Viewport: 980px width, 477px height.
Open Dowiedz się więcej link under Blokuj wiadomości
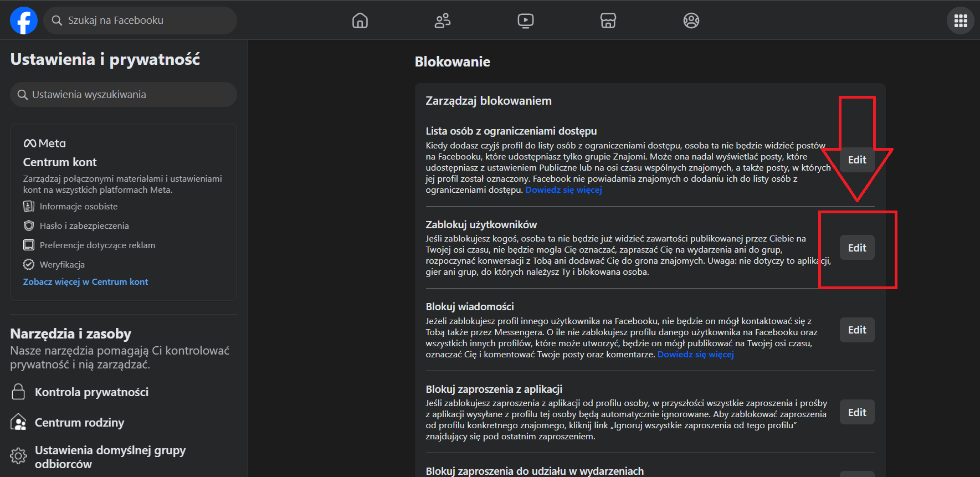(x=695, y=355)
